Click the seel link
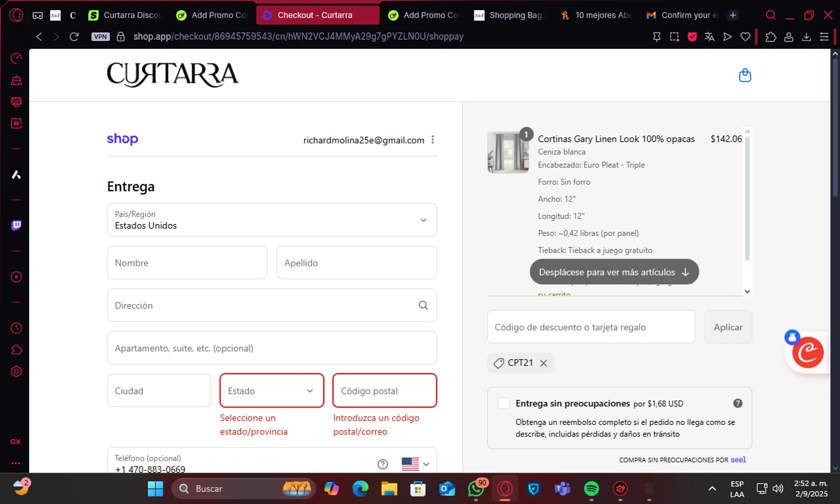This screenshot has height=504, width=840. coord(738,459)
